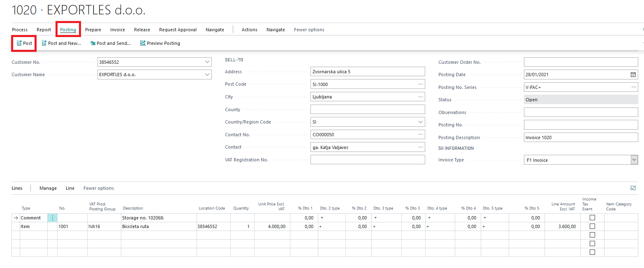The image size is (644, 268).
Task: Open Contact lookup ellipsis
Action: click(420, 147)
